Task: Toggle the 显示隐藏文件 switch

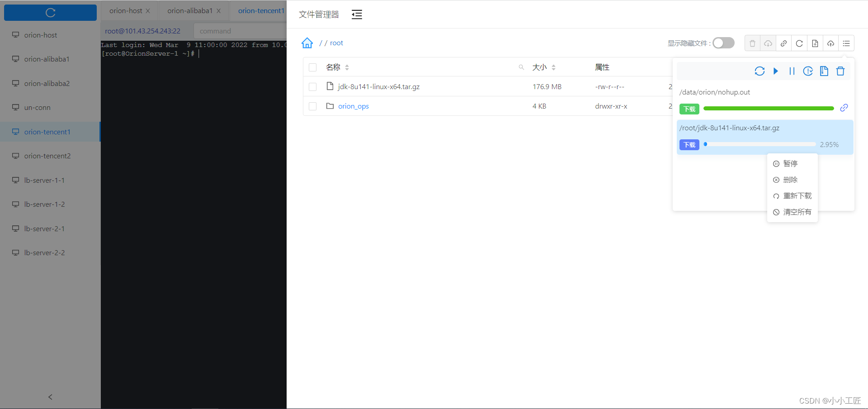Action: tap(722, 43)
